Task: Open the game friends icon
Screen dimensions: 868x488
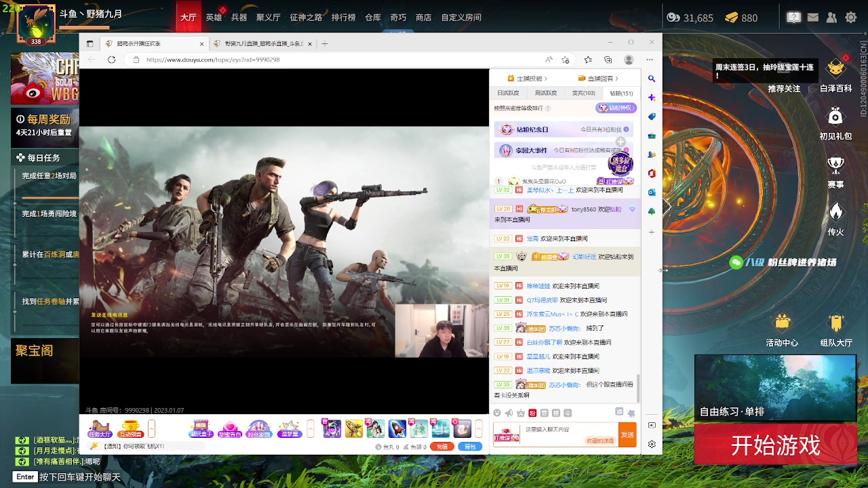Action: [x=831, y=18]
